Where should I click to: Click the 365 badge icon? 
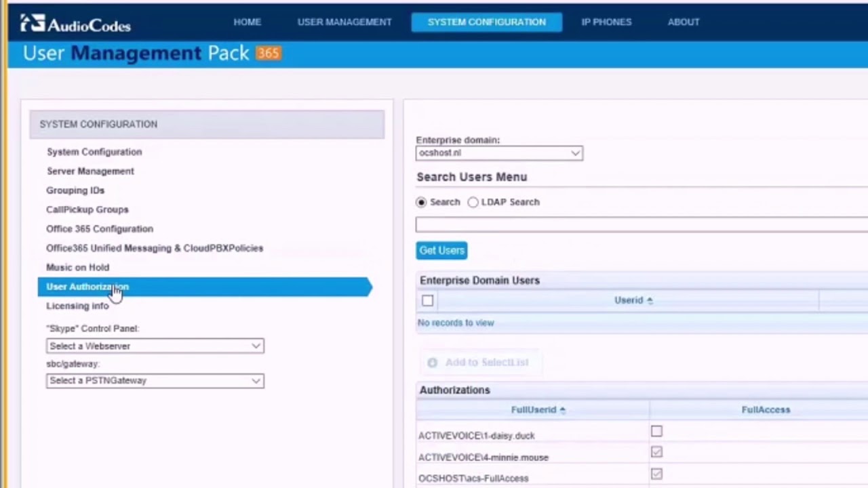[x=269, y=53]
